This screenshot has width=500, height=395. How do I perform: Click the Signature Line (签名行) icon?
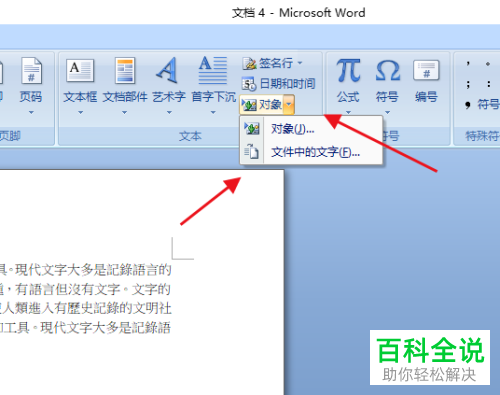[249, 63]
